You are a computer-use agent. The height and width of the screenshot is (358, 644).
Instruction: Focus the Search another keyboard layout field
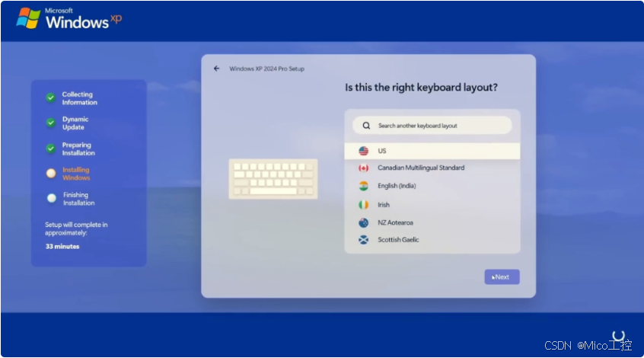432,126
